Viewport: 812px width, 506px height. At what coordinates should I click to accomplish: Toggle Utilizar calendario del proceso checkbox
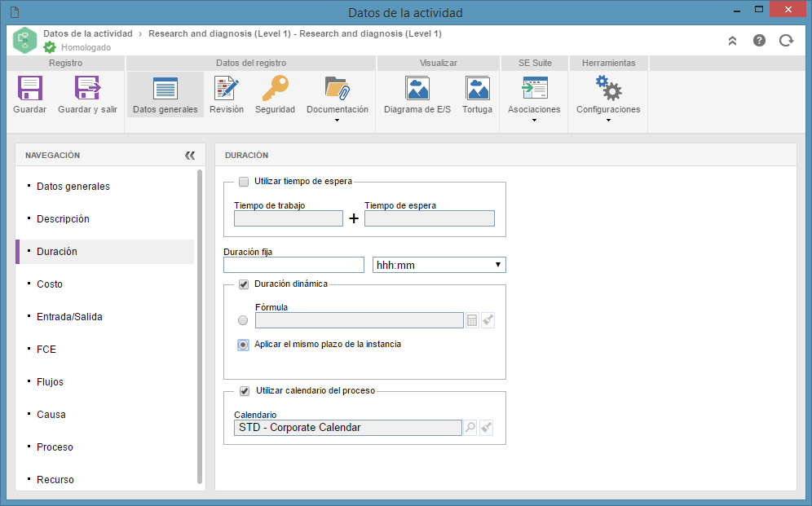coord(245,391)
